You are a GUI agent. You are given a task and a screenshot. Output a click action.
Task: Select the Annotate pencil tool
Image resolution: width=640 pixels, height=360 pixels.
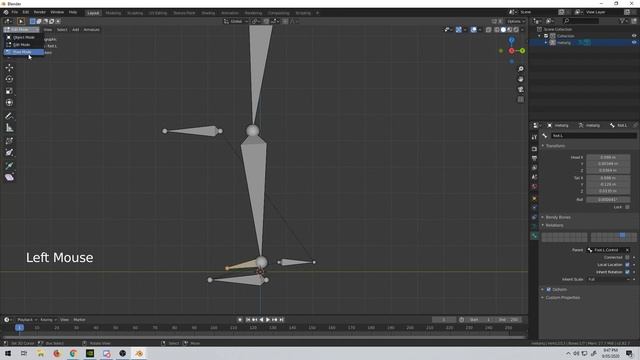tap(9, 116)
